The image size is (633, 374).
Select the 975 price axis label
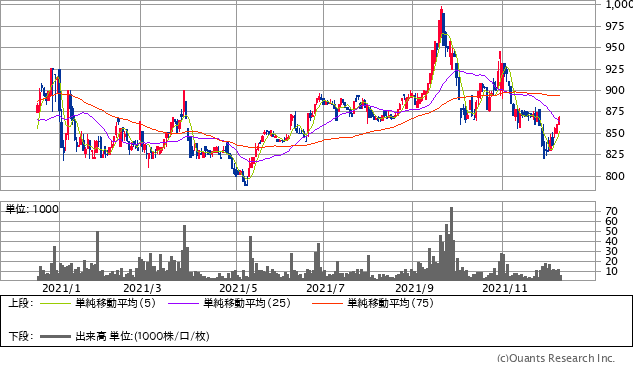click(x=615, y=26)
